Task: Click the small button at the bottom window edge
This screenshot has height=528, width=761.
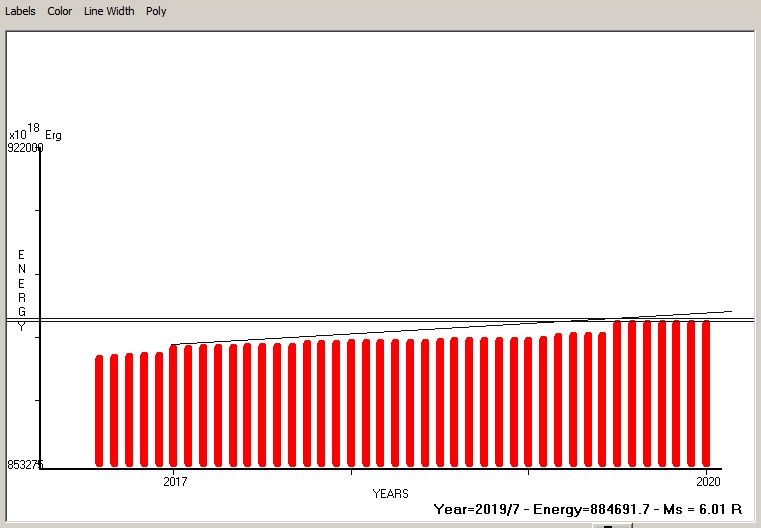Action: click(607, 524)
